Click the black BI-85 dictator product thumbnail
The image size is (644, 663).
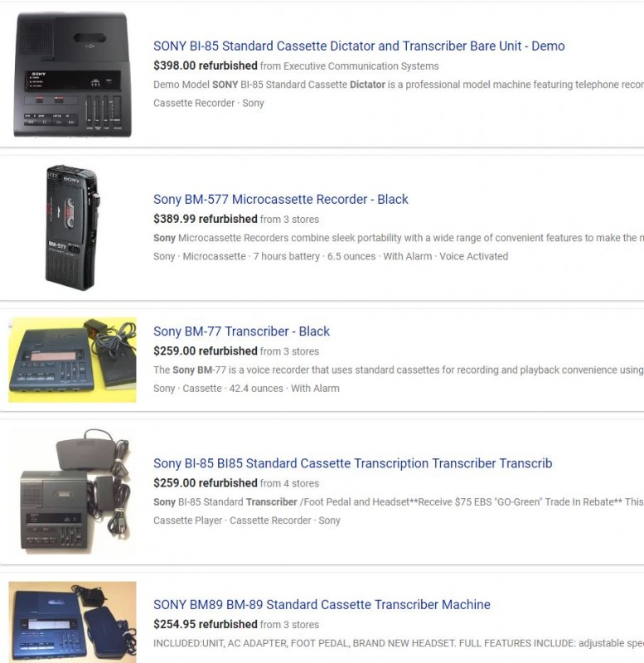tap(73, 75)
